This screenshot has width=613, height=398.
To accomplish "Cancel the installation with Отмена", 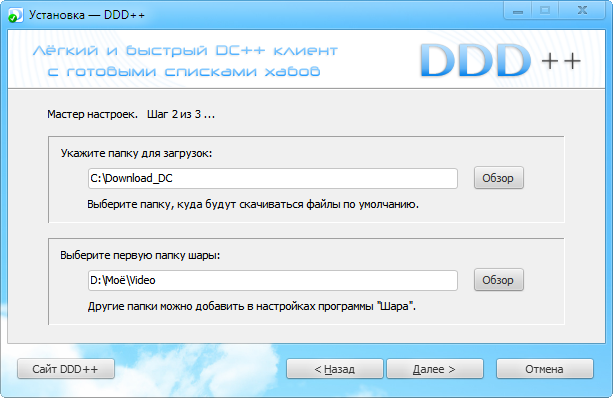I will click(545, 369).
